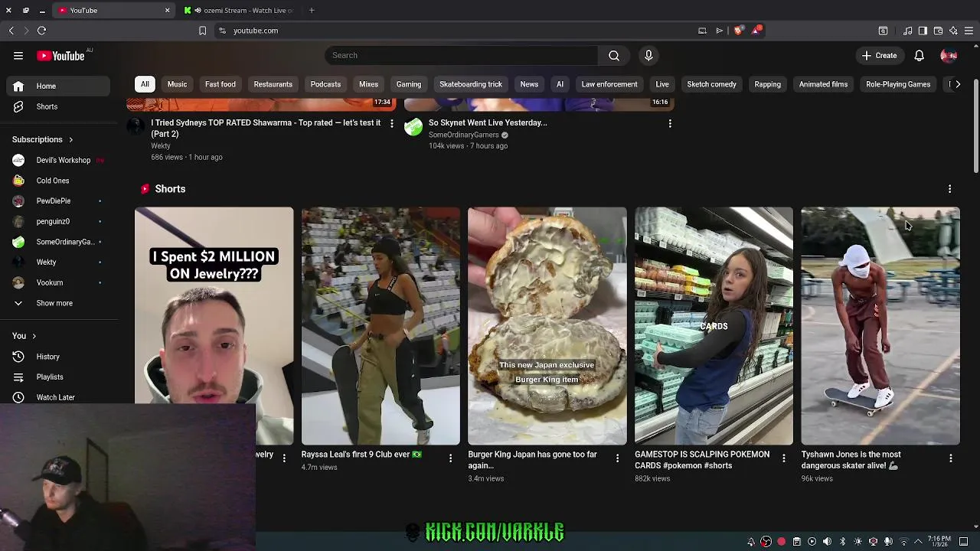
Task: Go back with browser back arrow
Action: [11, 31]
